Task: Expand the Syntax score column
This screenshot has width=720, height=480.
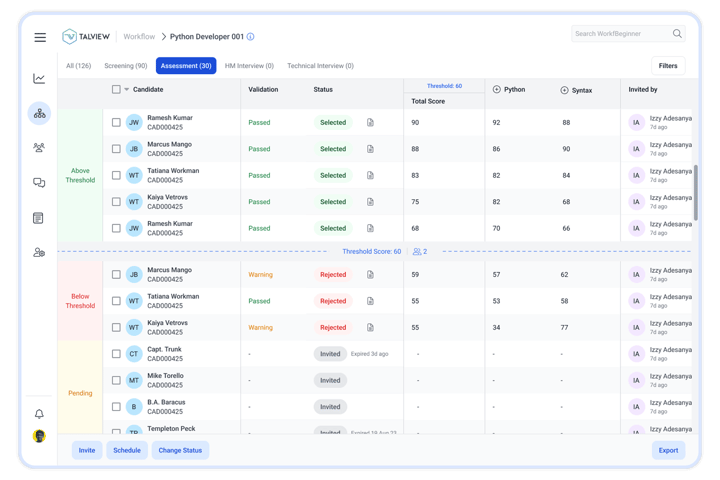Action: click(x=565, y=90)
